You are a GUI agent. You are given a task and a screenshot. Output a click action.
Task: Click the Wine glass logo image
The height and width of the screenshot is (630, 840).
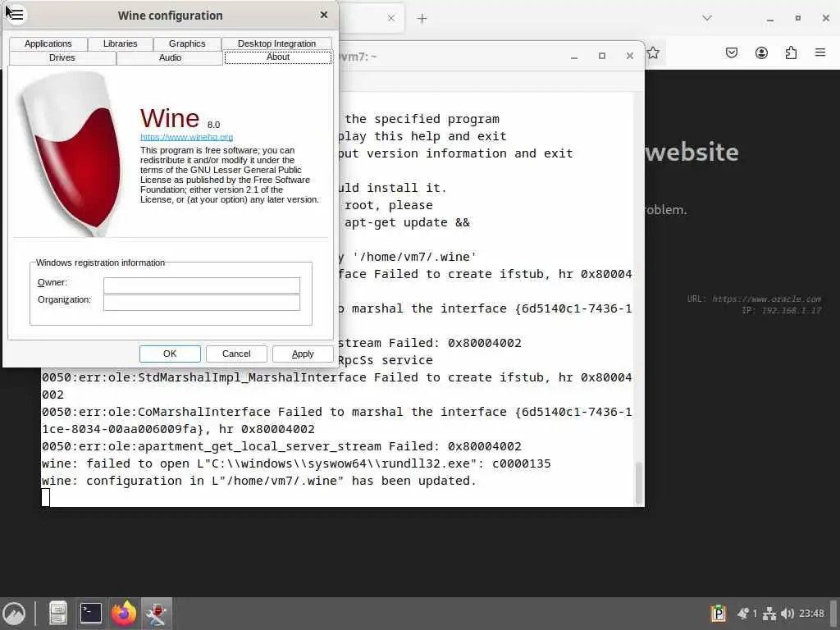coord(72,153)
